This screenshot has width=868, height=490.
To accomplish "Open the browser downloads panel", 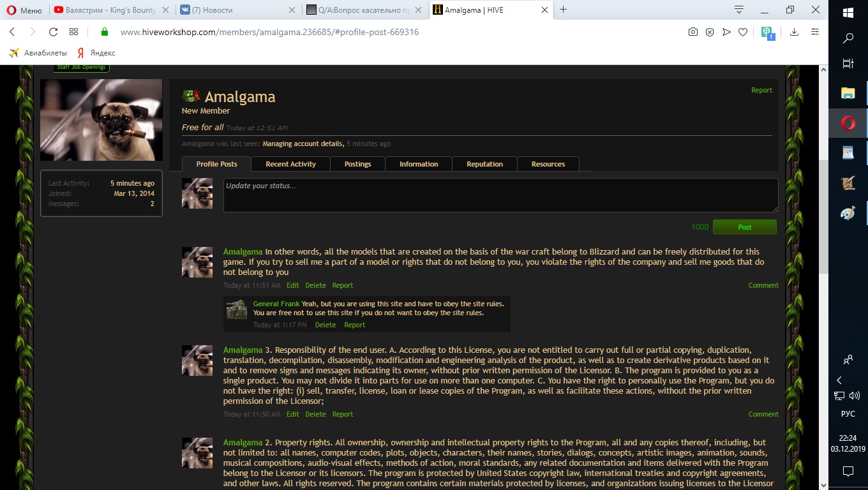I will (x=794, y=32).
